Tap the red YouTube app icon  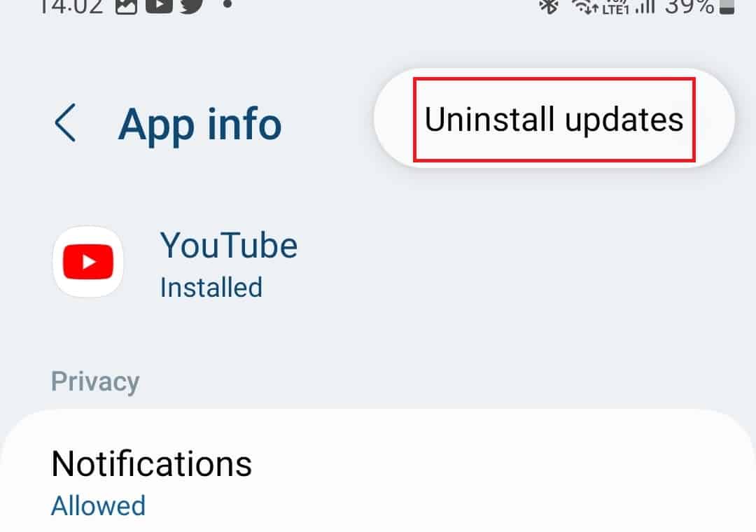87,261
